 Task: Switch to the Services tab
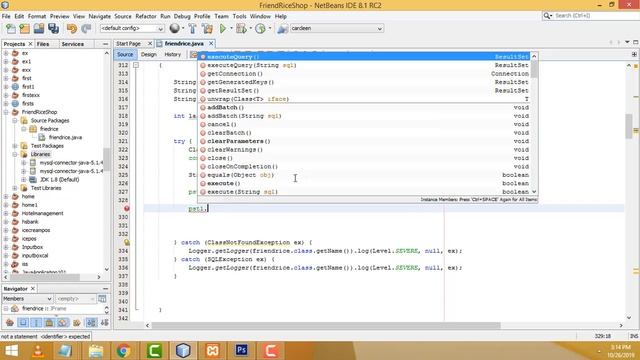[73, 44]
